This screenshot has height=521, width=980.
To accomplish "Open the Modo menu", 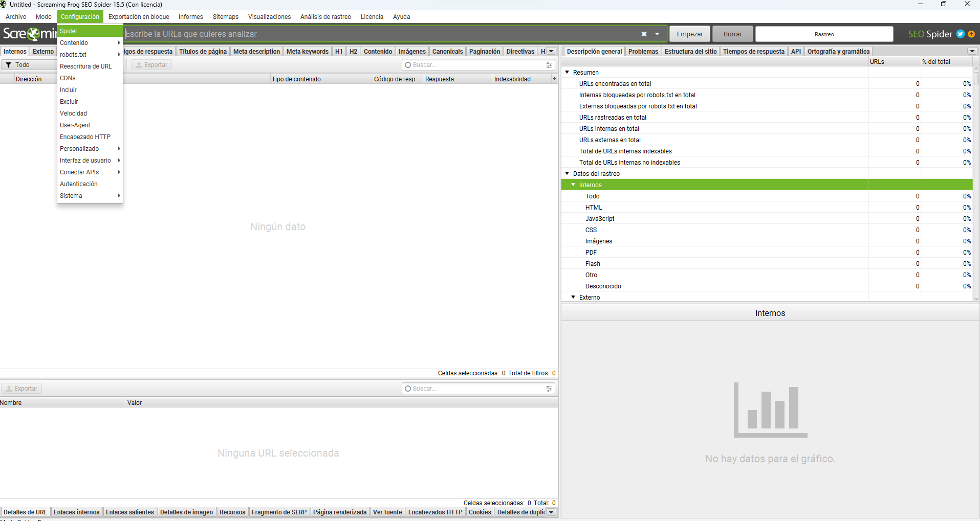I will pyautogui.click(x=43, y=17).
